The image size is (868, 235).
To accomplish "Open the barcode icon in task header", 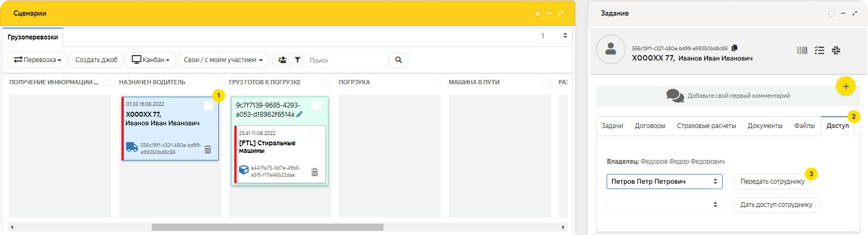I will click(802, 50).
